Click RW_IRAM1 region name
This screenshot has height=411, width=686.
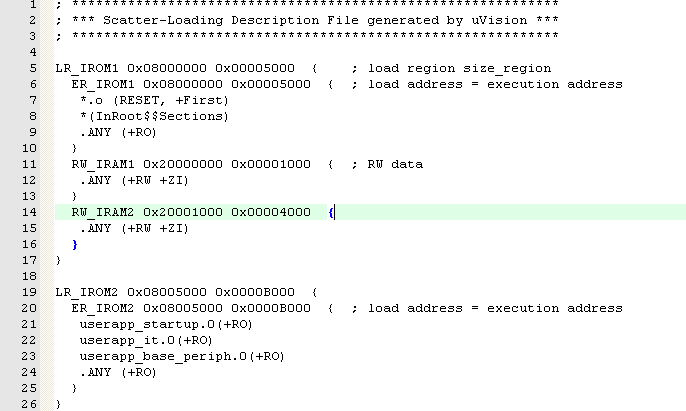(x=103, y=164)
